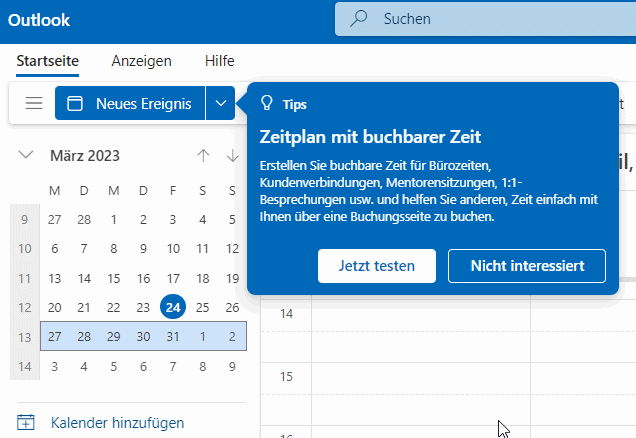This screenshot has height=438, width=636.
Task: Select today, 24 in the mini calendar
Action: (x=173, y=307)
